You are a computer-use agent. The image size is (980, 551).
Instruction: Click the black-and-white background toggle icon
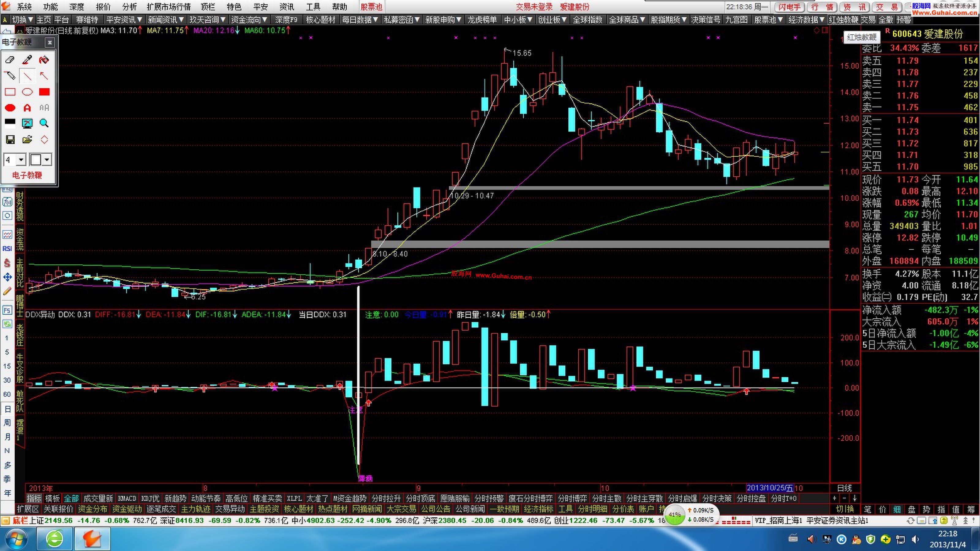pos(10,122)
